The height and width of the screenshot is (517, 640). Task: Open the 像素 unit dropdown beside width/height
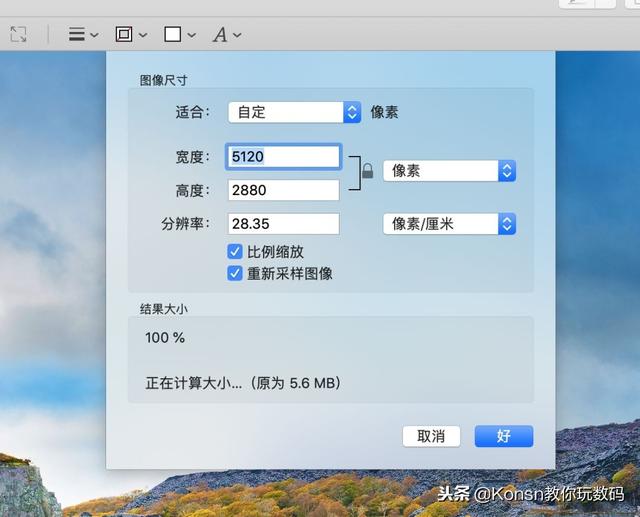449,171
